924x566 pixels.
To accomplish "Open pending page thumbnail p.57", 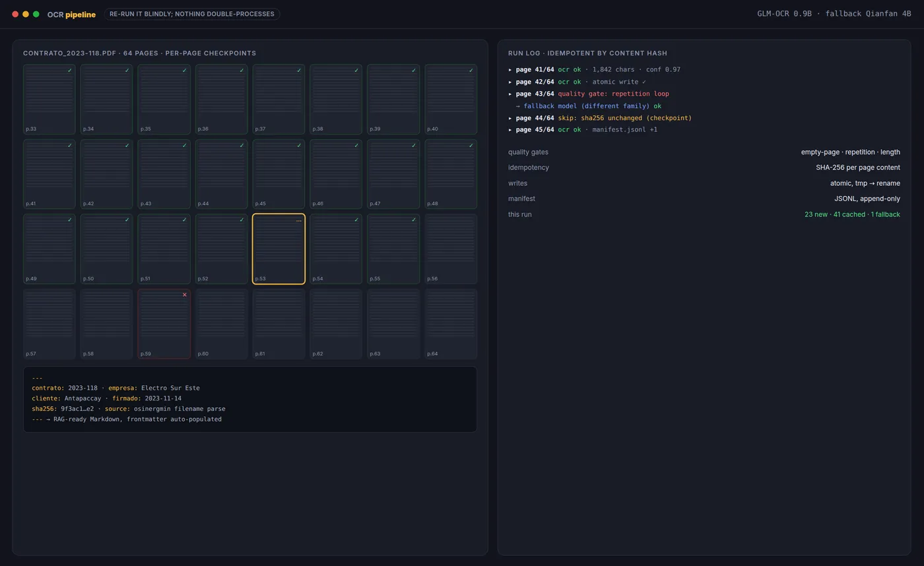I will pos(49,324).
